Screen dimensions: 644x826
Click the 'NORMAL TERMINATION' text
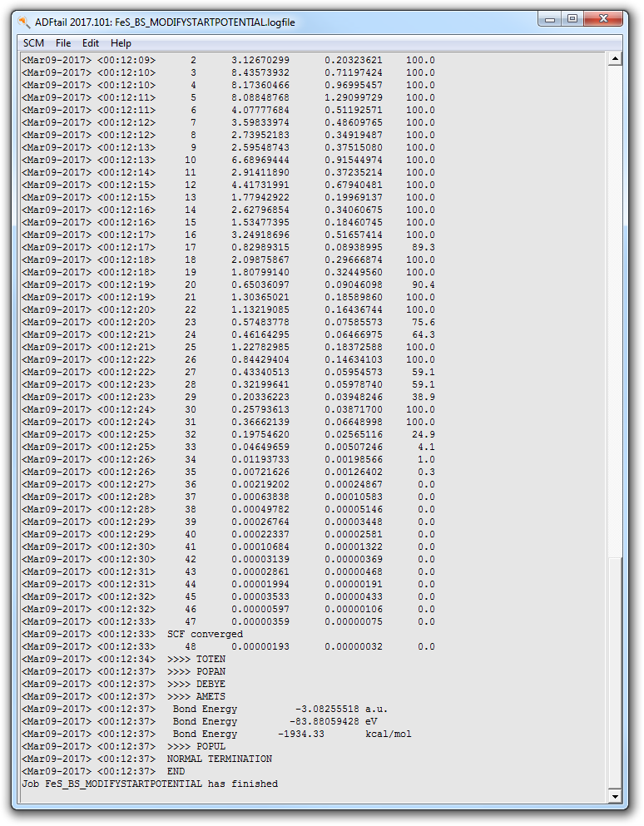[220, 759]
